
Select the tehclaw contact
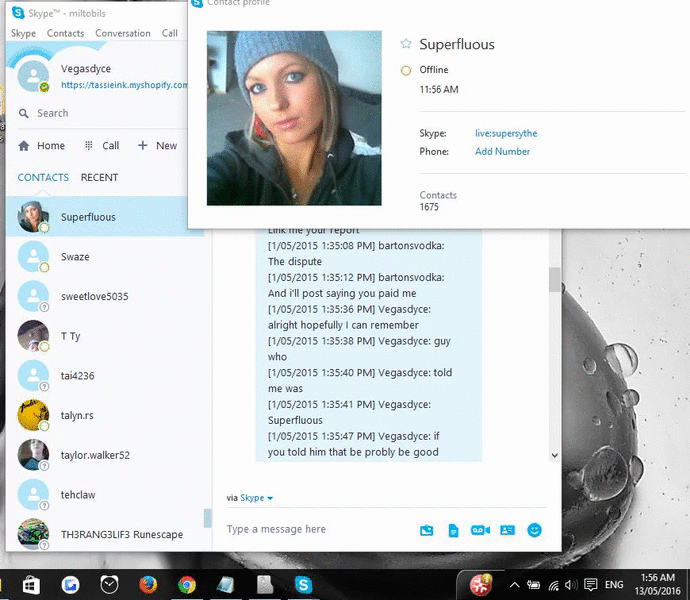click(x=105, y=494)
